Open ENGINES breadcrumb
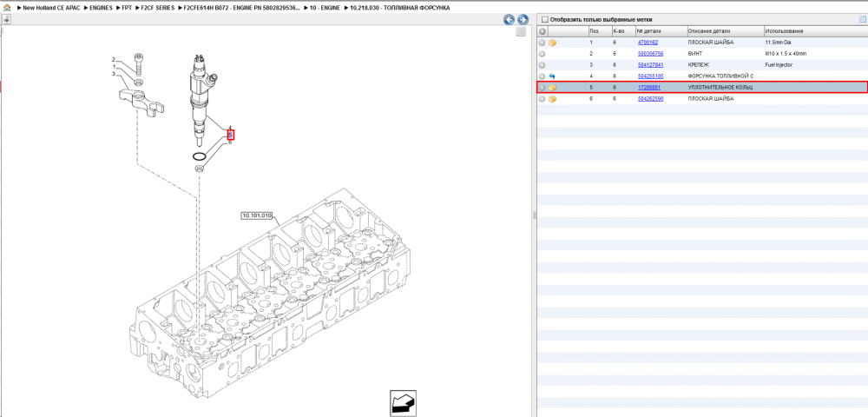This screenshot has height=417, width=868. [x=101, y=9]
